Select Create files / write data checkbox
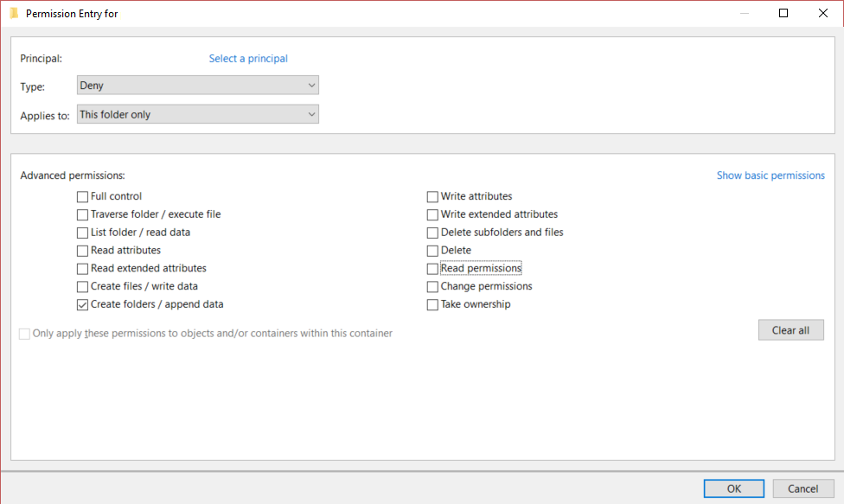The width and height of the screenshot is (844, 504). tap(82, 287)
